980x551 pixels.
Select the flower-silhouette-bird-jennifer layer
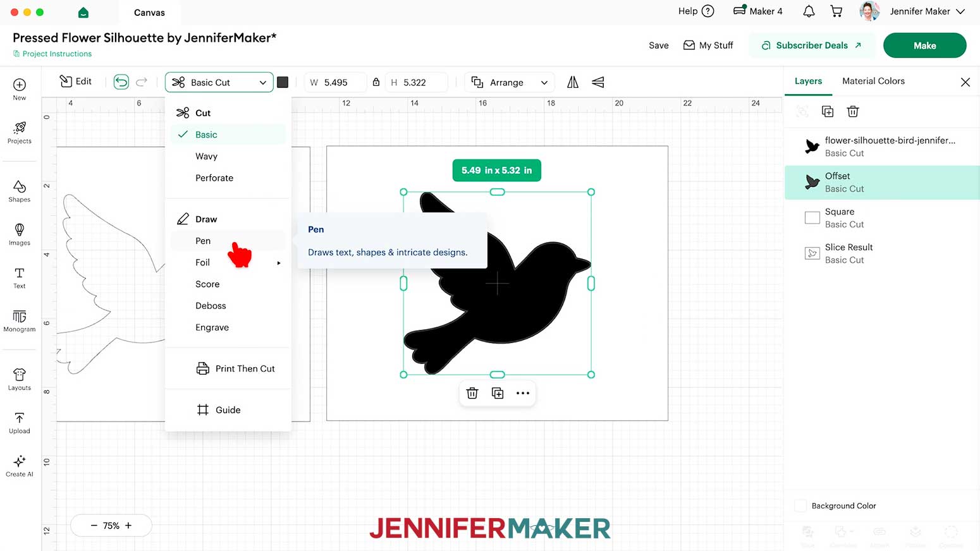point(882,147)
